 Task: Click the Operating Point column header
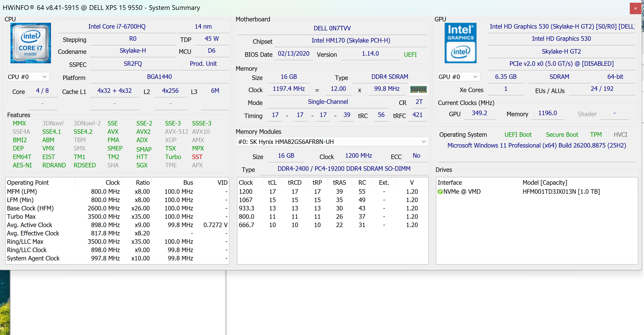tap(40, 182)
